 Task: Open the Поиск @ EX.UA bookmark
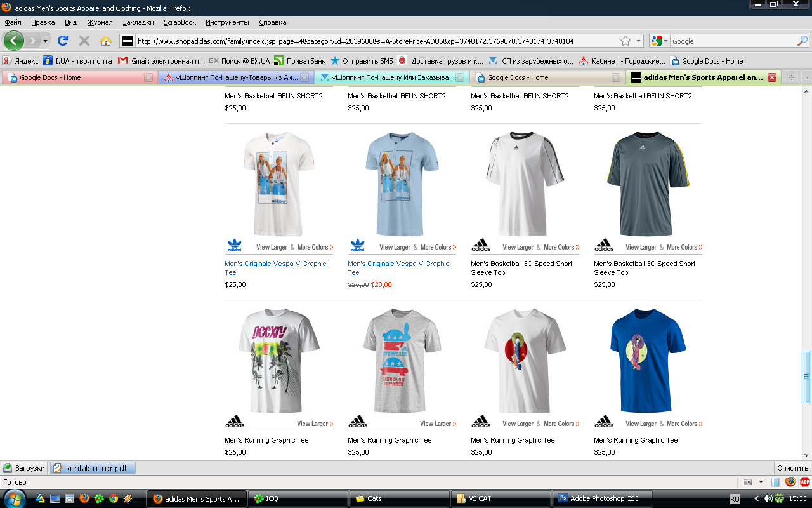point(239,61)
